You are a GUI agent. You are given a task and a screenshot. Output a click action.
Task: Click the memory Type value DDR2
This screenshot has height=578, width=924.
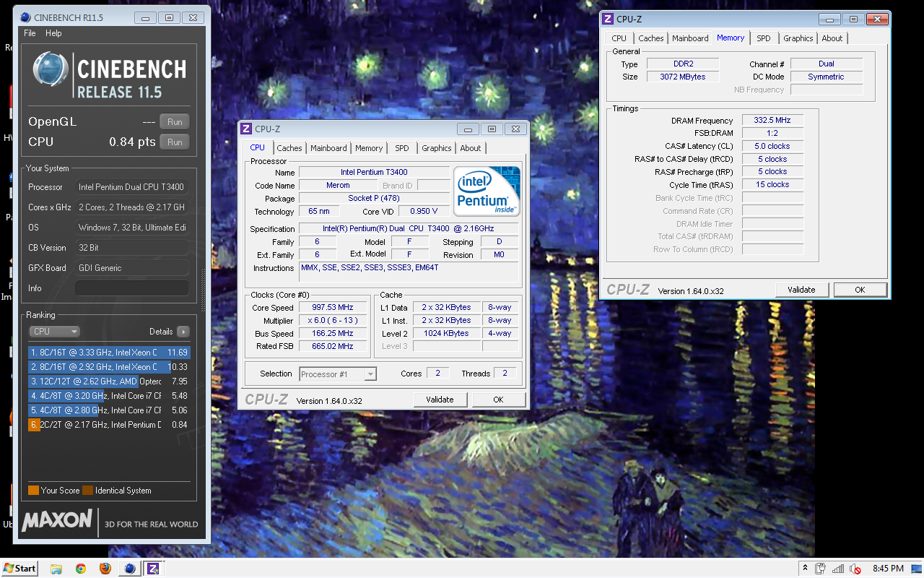[683, 64]
